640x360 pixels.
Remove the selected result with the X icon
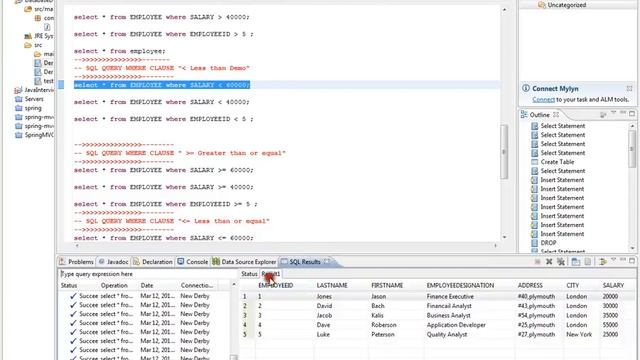pos(549,262)
